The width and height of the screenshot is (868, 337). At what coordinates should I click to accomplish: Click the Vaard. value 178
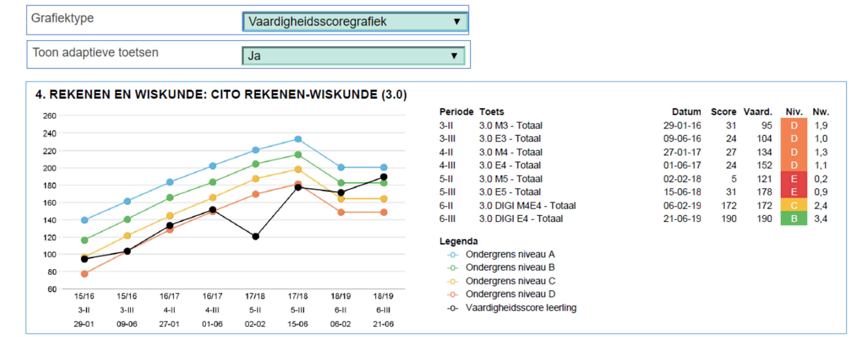pyautogui.click(x=764, y=192)
